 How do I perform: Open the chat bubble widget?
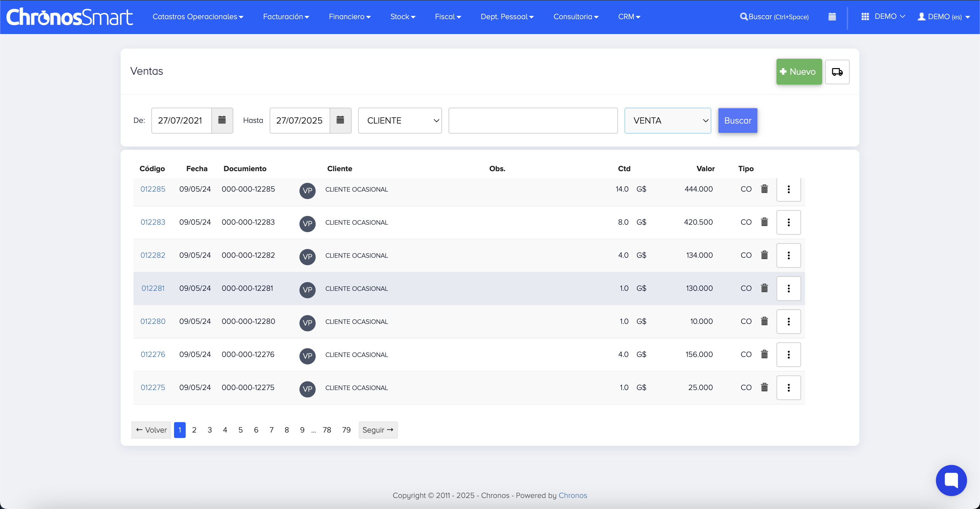point(951,480)
